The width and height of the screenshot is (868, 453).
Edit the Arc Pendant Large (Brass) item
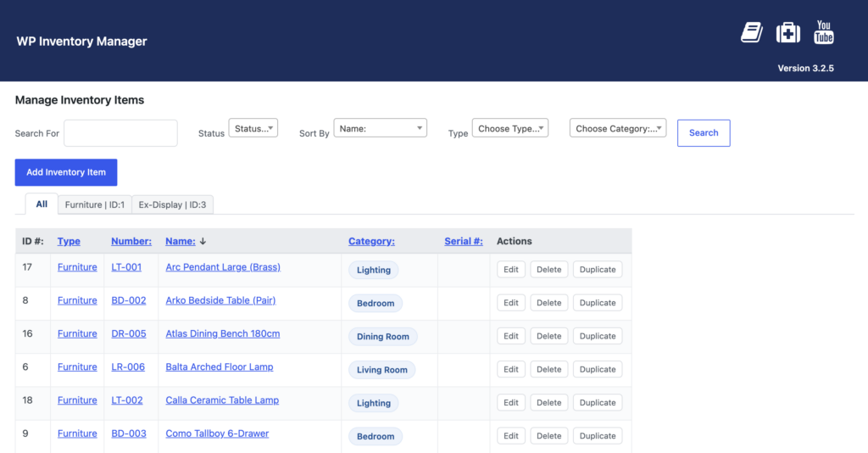(x=511, y=270)
